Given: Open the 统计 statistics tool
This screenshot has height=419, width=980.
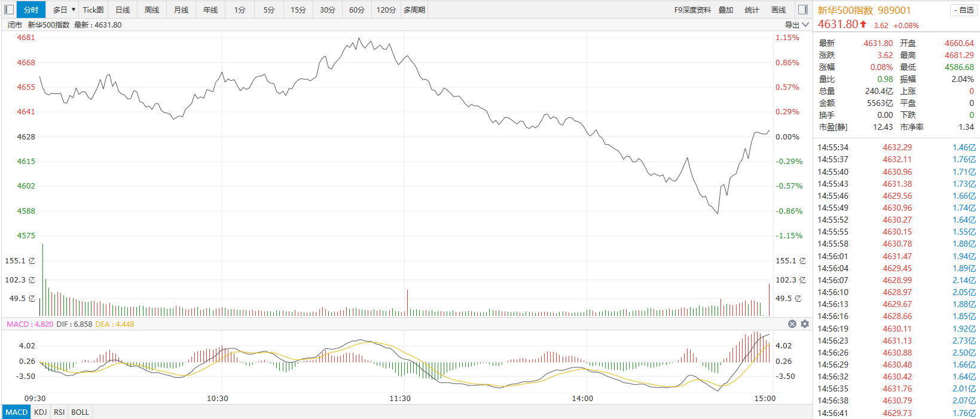Looking at the screenshot, I should (752, 10).
